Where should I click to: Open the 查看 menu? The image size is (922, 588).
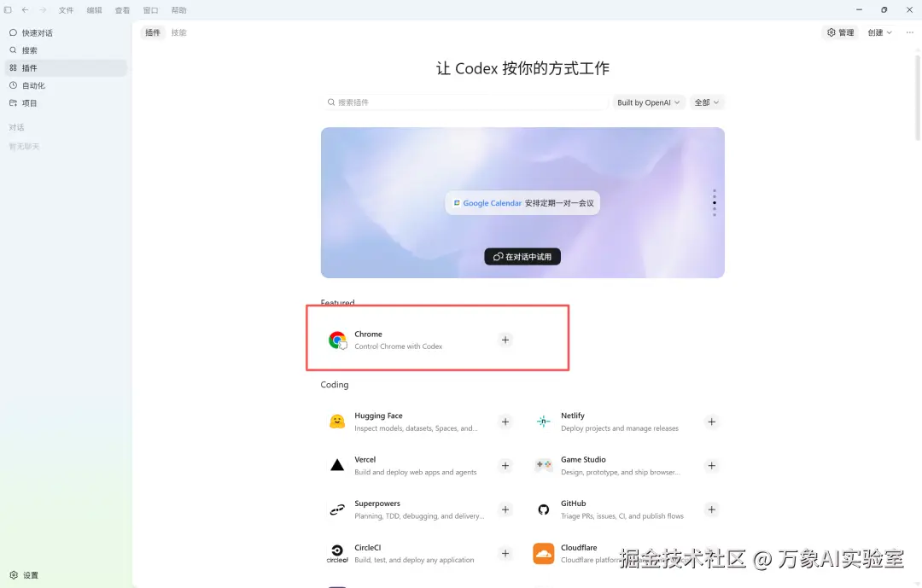pos(122,10)
